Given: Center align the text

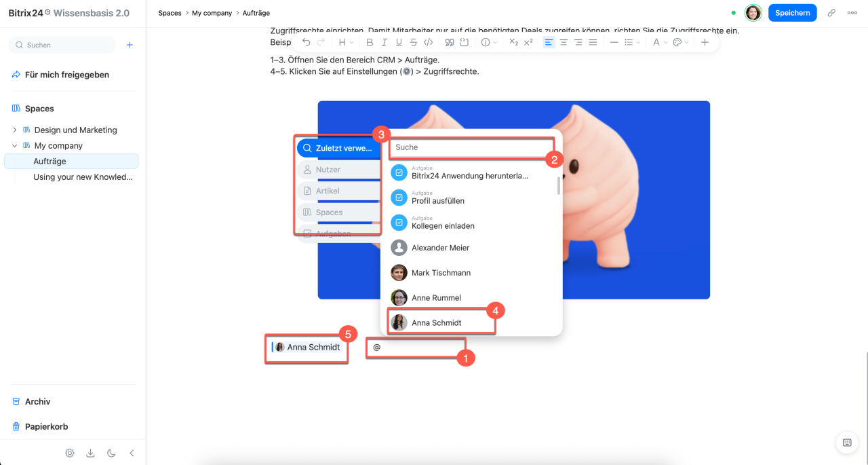Looking at the screenshot, I should pos(564,42).
